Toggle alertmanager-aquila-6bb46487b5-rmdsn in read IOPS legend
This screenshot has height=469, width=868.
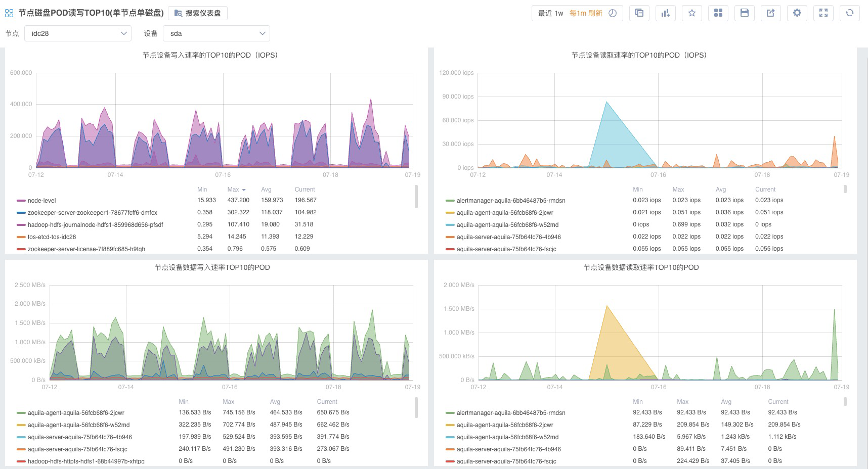tap(511, 201)
